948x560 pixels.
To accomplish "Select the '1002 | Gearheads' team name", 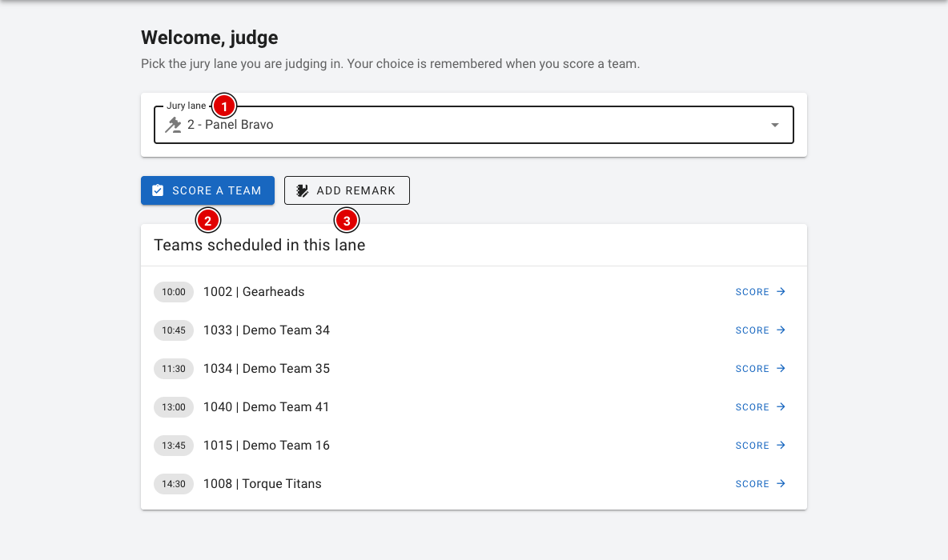I will [254, 292].
